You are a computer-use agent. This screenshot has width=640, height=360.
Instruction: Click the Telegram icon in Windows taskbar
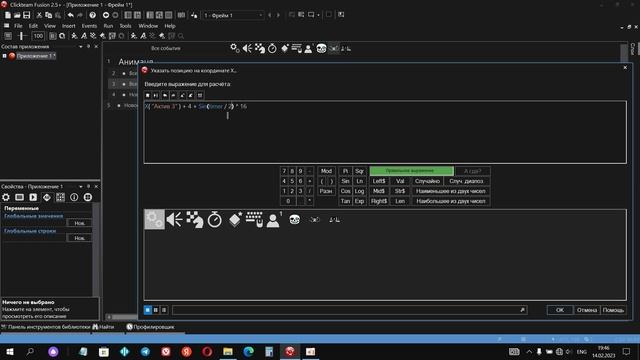coord(145,352)
